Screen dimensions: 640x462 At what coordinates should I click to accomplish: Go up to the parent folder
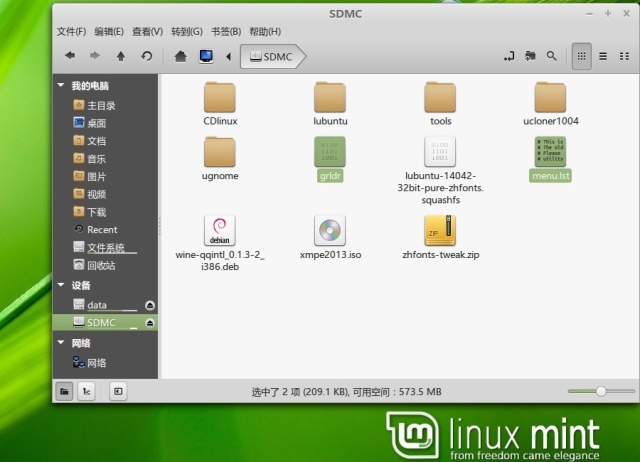[121, 57]
